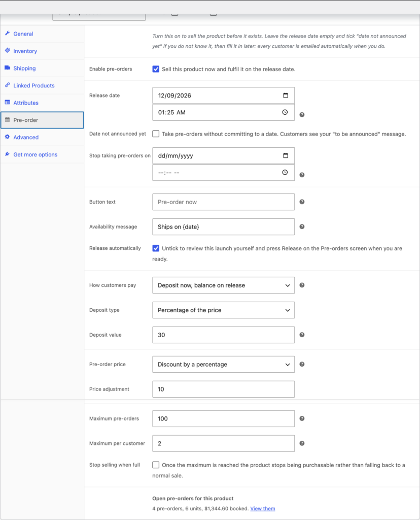The height and width of the screenshot is (520, 420).
Task: Focus the Deposit value field
Action: click(x=223, y=335)
